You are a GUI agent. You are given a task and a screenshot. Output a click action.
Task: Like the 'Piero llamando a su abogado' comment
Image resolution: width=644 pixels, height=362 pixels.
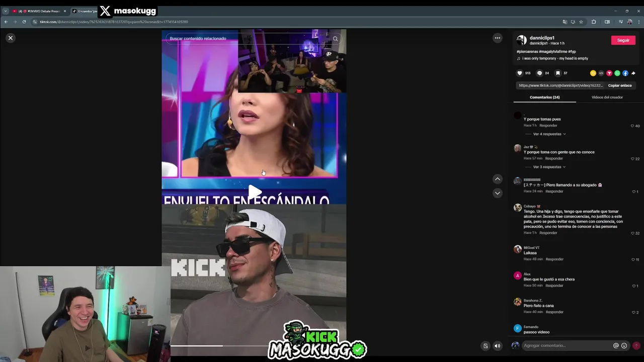coord(634,192)
